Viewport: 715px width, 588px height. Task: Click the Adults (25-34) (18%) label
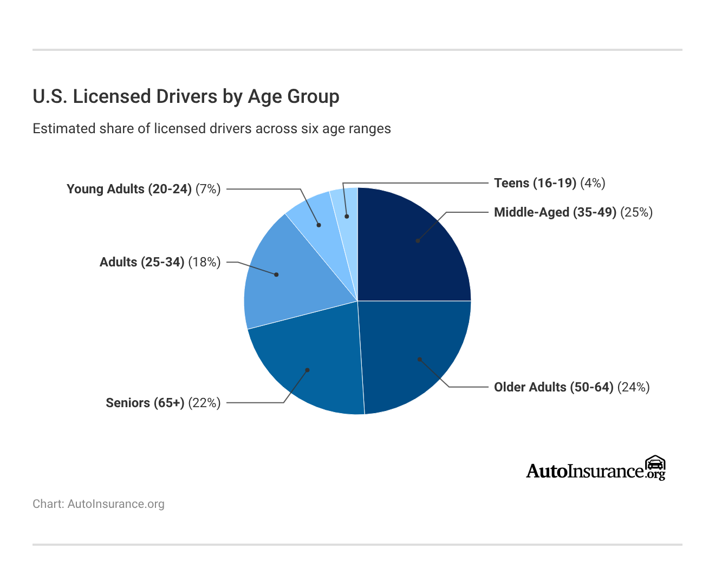coord(160,262)
